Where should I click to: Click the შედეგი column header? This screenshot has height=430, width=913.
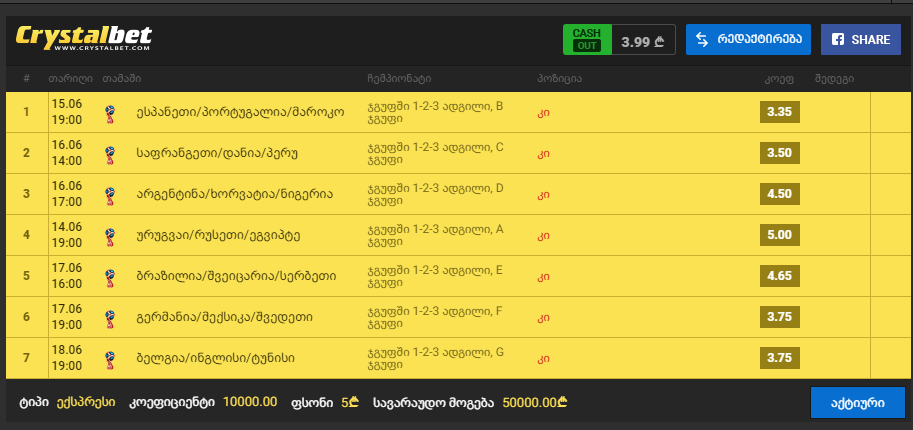coord(834,79)
